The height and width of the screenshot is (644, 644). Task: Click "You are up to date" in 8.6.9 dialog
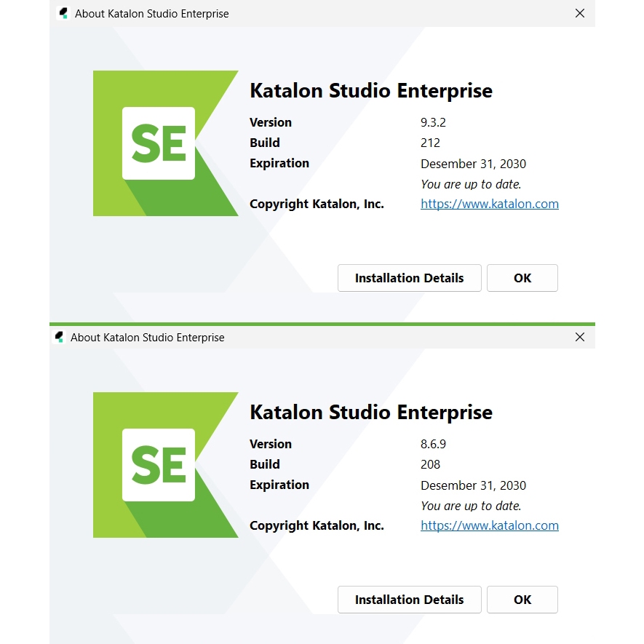pos(471,506)
